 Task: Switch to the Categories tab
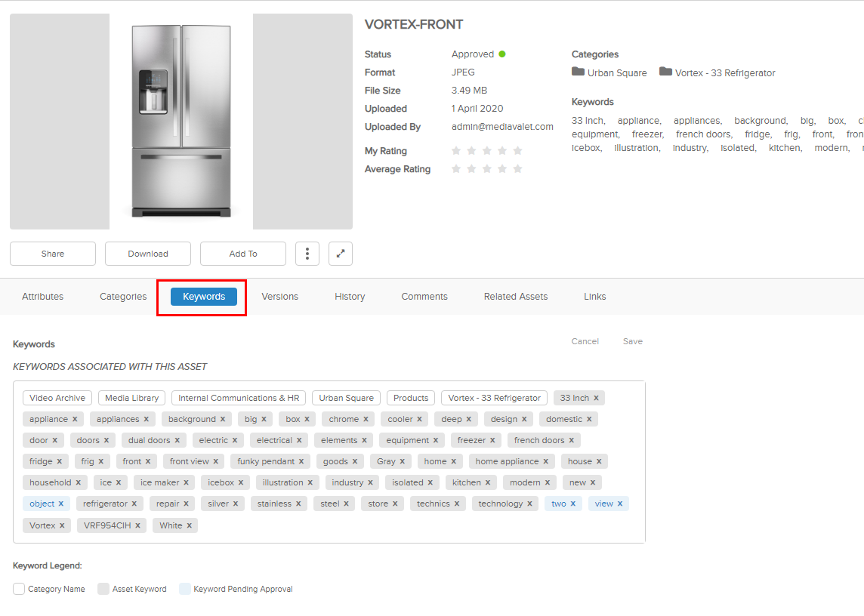tap(123, 297)
